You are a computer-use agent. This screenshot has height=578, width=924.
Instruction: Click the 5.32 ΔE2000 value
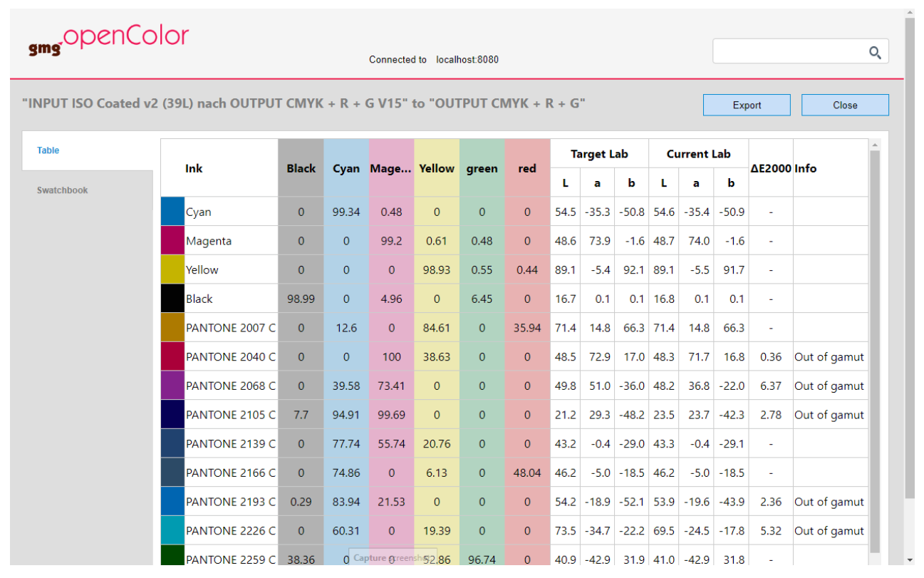pyautogui.click(x=771, y=530)
